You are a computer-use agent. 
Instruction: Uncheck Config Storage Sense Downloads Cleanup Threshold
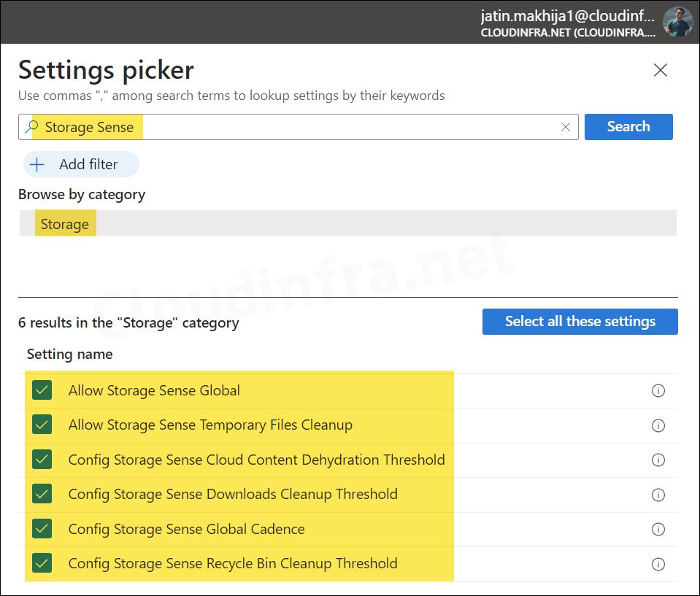42,494
